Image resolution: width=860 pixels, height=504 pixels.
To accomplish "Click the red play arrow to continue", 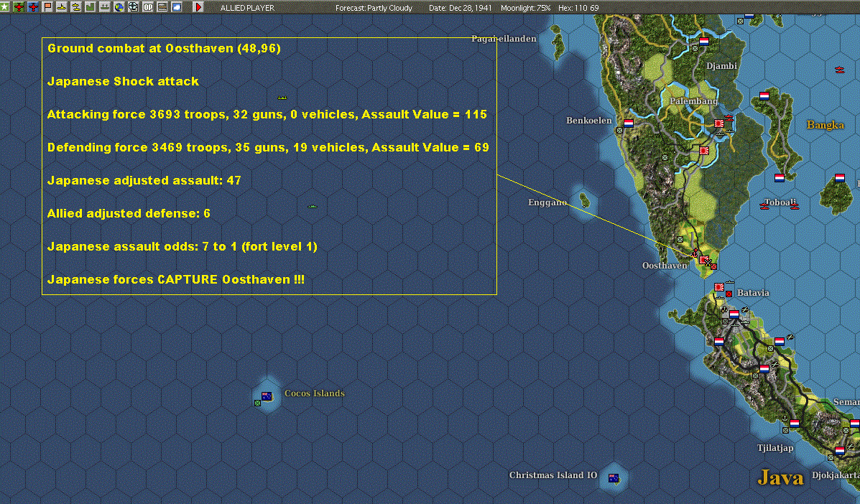I will coord(198,7).
